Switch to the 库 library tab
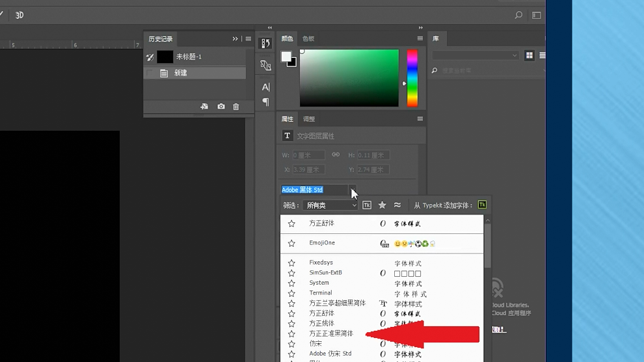The image size is (644, 362). pyautogui.click(x=436, y=38)
